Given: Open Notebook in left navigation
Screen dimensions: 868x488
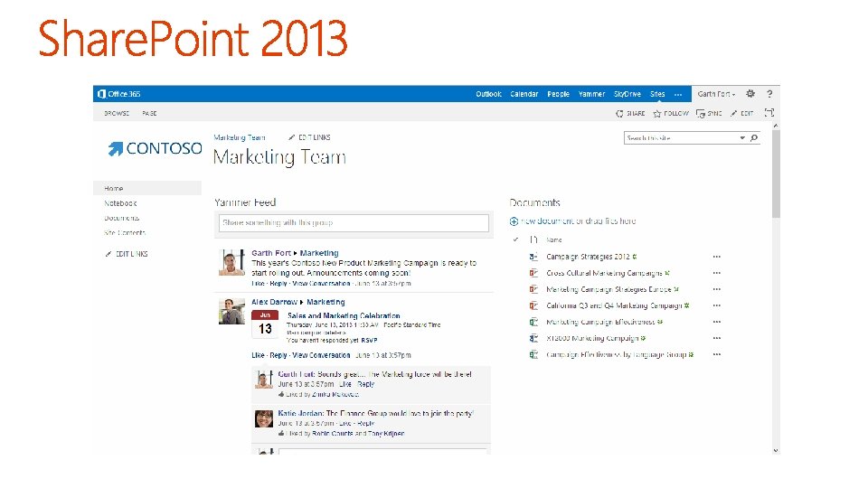Looking at the screenshot, I should pos(120,203).
